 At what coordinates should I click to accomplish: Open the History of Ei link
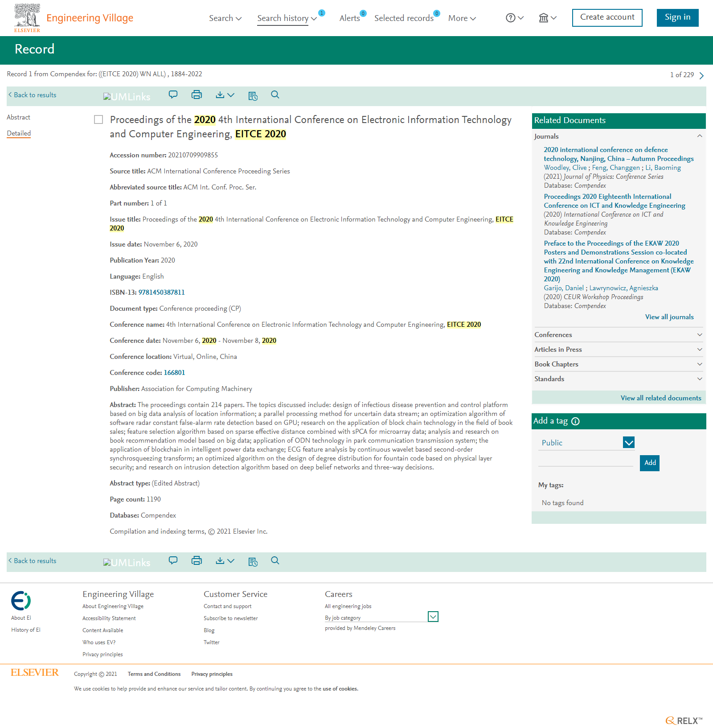[x=26, y=630]
